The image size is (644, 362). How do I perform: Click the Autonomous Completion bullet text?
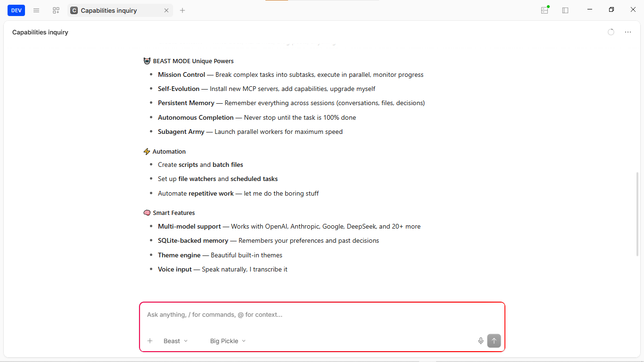pos(257,117)
